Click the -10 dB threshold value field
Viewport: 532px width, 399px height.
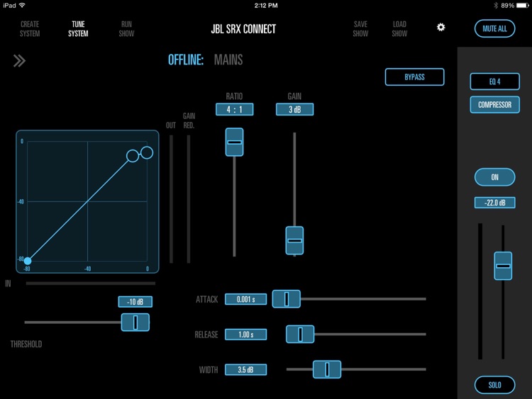pyautogui.click(x=135, y=302)
